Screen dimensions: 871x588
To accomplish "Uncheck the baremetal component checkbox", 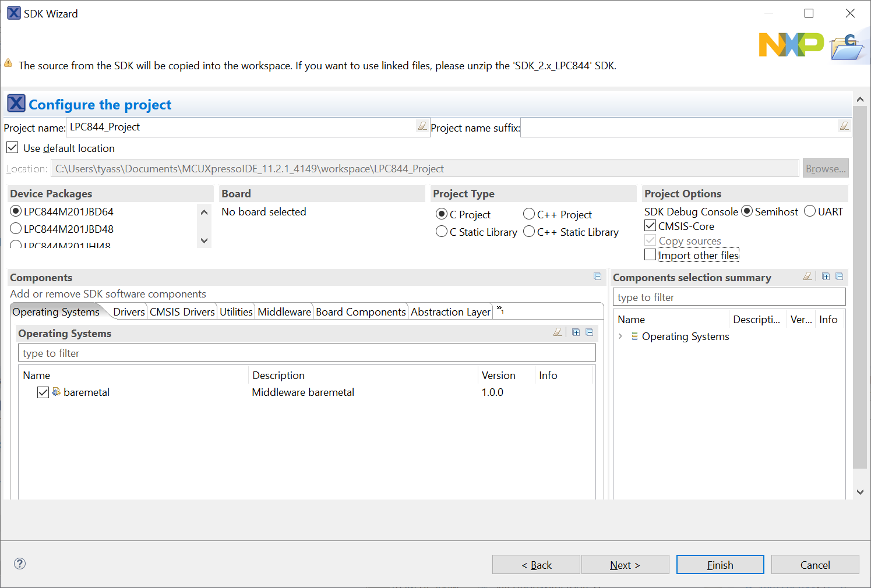I will pyautogui.click(x=43, y=392).
